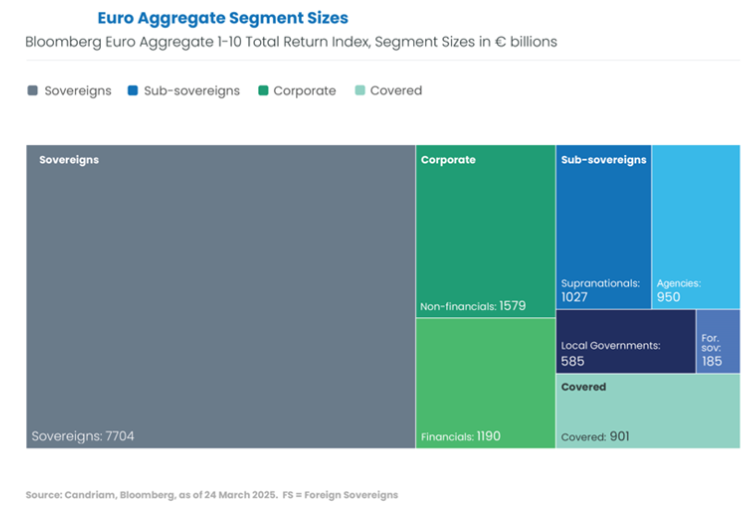Click the Sub-sovereigns group header in treemap

coord(603,160)
